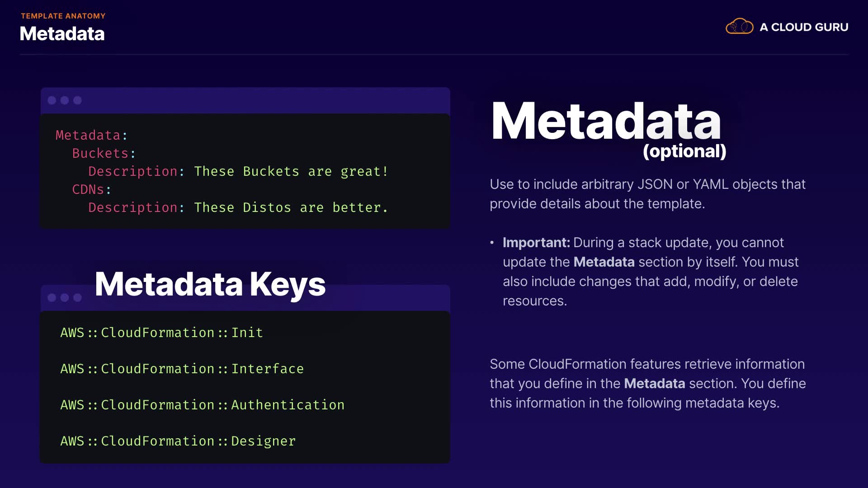Image resolution: width=868 pixels, height=488 pixels.
Task: Click the Metadata Keys heading
Action: pyautogui.click(x=210, y=284)
